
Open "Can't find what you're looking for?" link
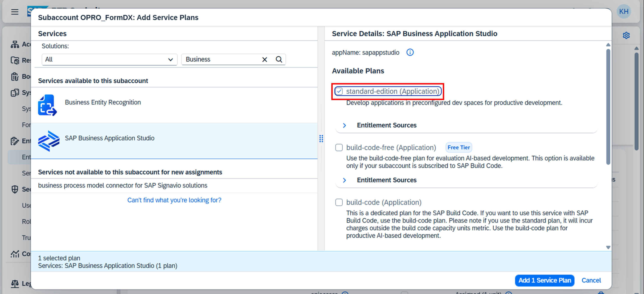(x=174, y=200)
